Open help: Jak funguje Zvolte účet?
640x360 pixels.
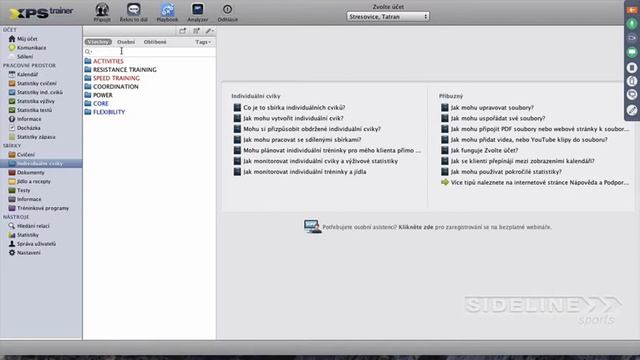[x=480, y=151]
